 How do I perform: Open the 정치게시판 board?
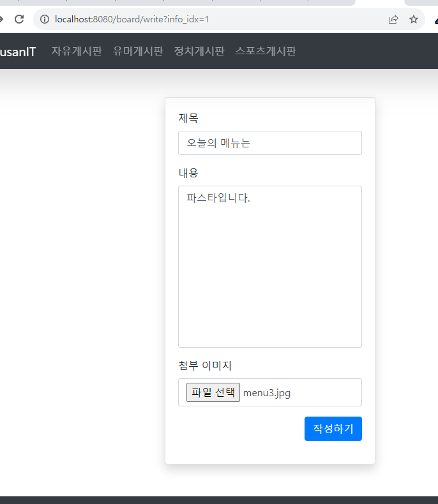(x=199, y=51)
